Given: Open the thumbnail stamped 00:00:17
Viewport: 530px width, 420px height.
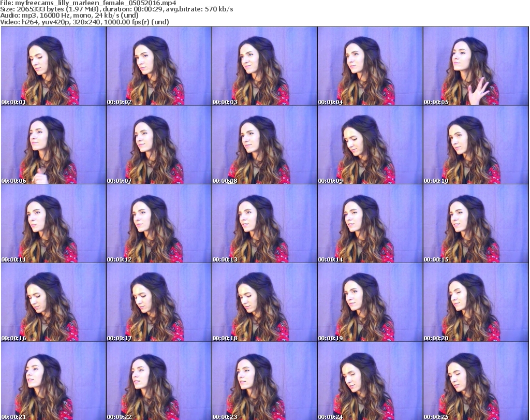Looking at the screenshot, I should [x=159, y=302].
